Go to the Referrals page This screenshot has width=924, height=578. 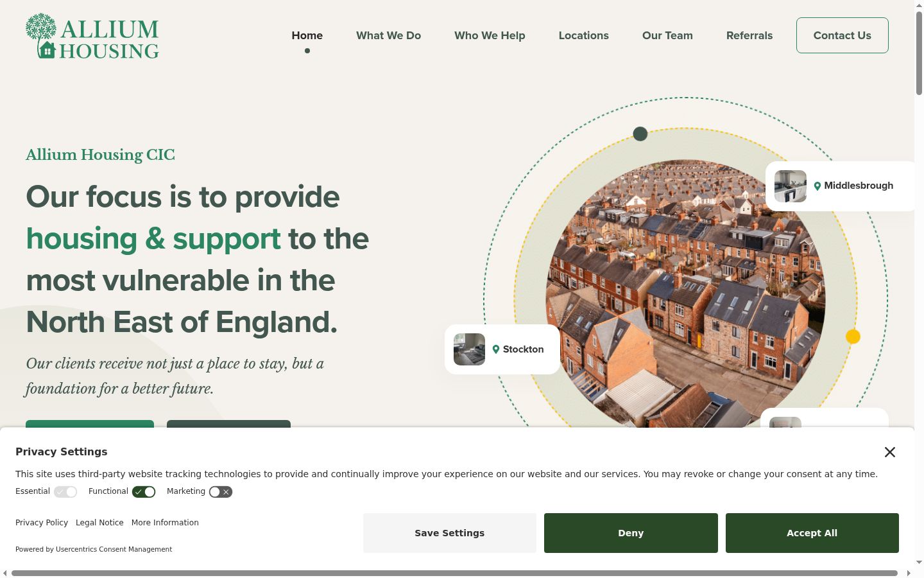[x=749, y=35]
